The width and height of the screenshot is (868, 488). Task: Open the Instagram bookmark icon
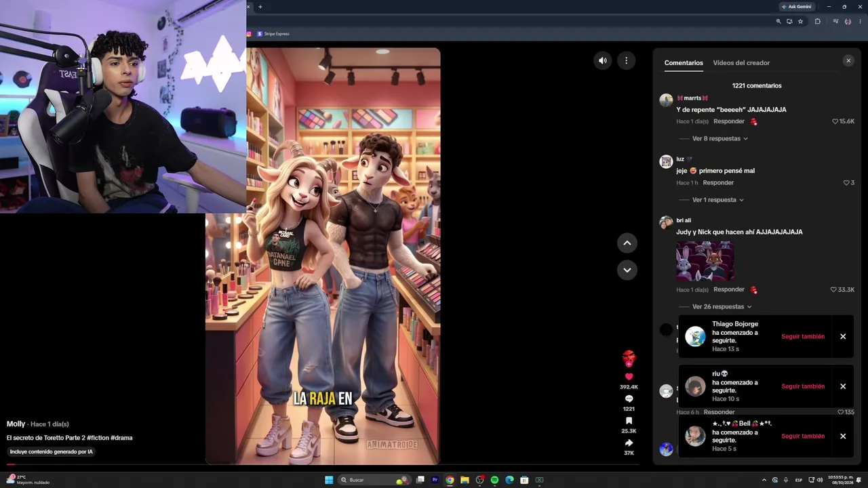click(x=249, y=34)
